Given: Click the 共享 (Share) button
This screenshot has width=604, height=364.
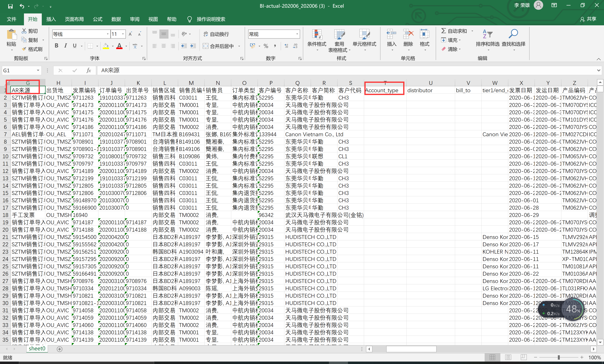Looking at the screenshot, I should [x=588, y=19].
